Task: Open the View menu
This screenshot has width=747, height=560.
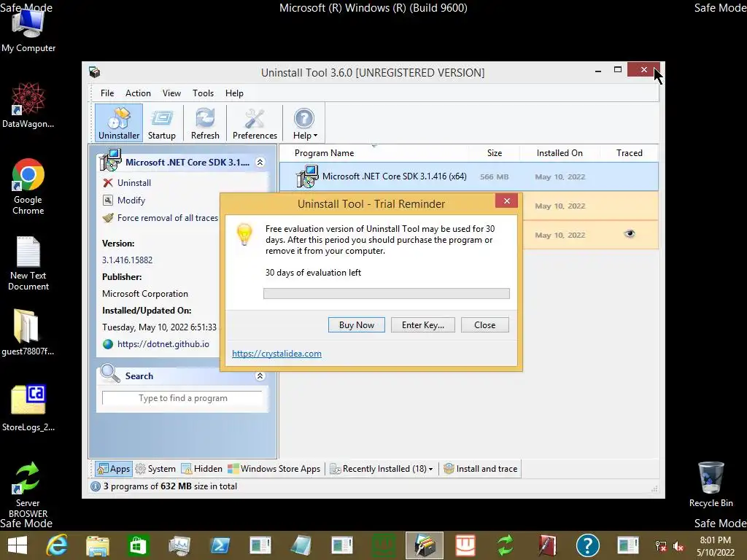Action: [x=171, y=93]
